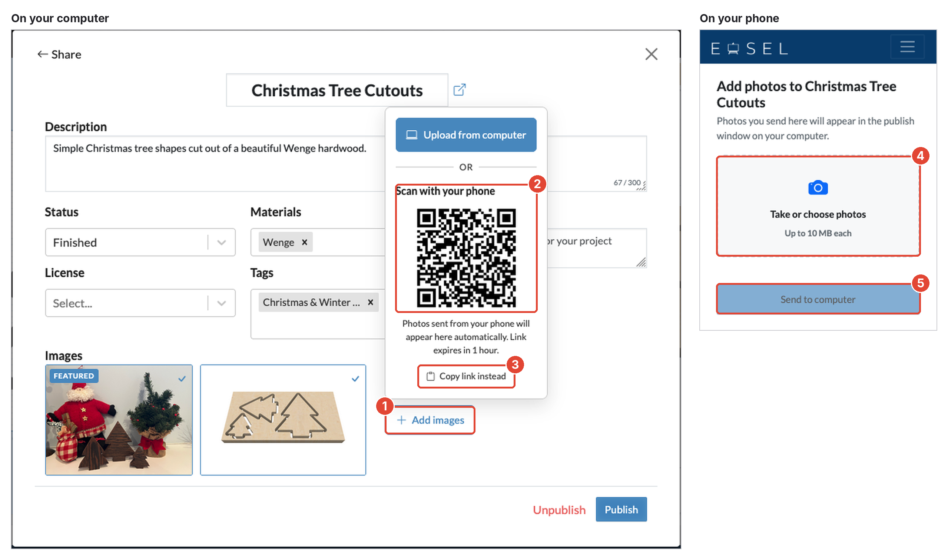Click the back arrow next to Share
Screen dimensions: 948x560
coord(42,54)
